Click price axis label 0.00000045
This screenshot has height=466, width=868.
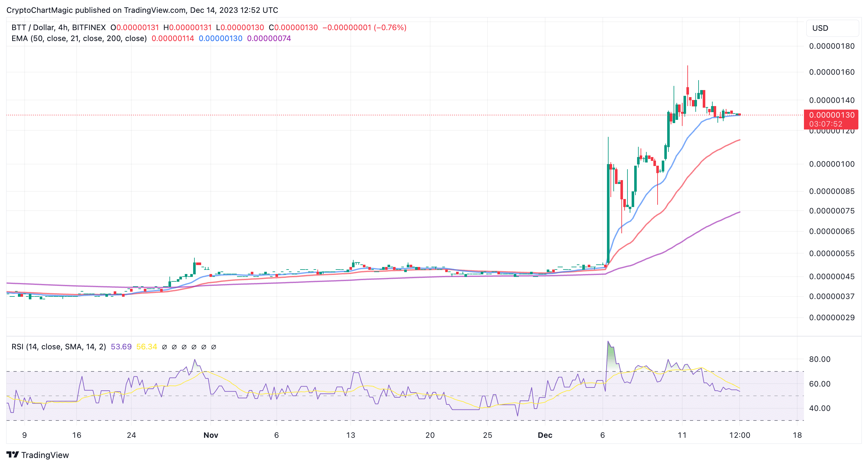coord(831,277)
